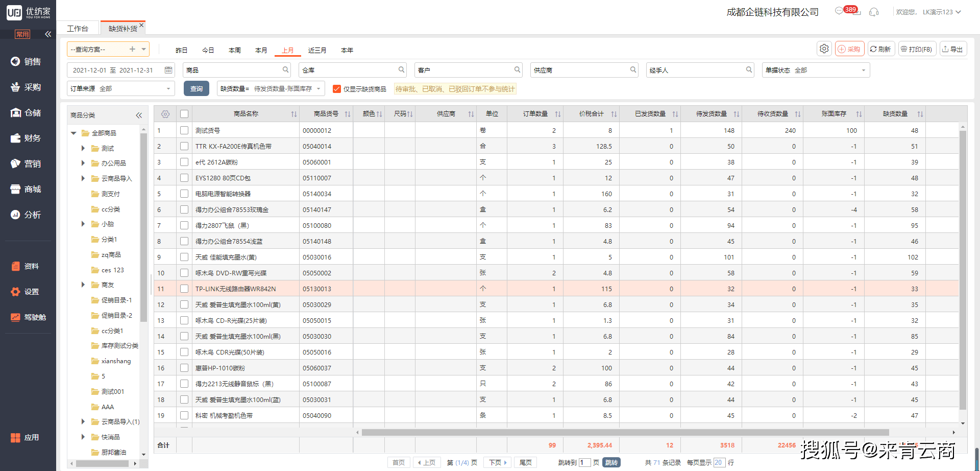This screenshot has height=471, width=980.
Task: Expand the 办公用品 category folder
Action: [x=83, y=163]
